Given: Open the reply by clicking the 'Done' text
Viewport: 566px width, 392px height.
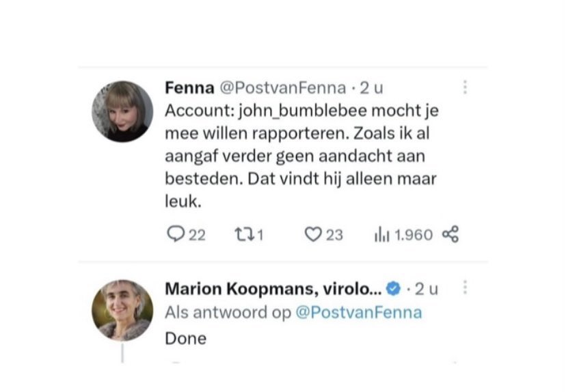Looking at the screenshot, I should [x=185, y=337].
